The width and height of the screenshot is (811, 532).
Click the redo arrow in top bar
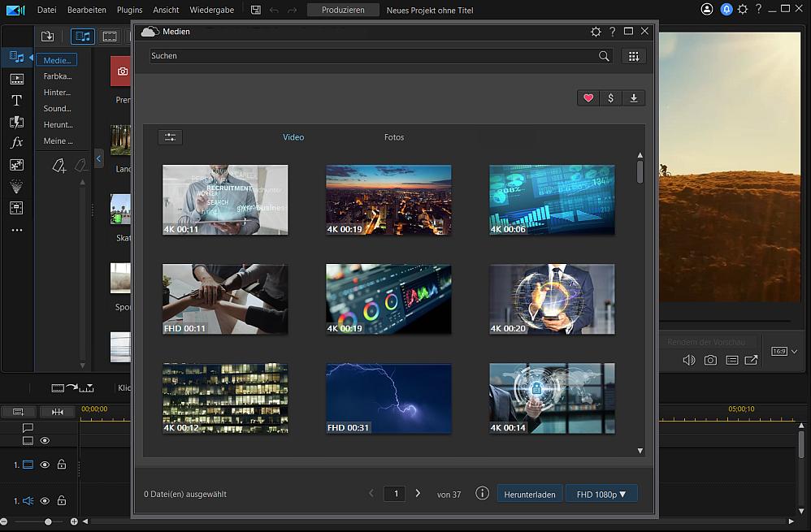[293, 10]
